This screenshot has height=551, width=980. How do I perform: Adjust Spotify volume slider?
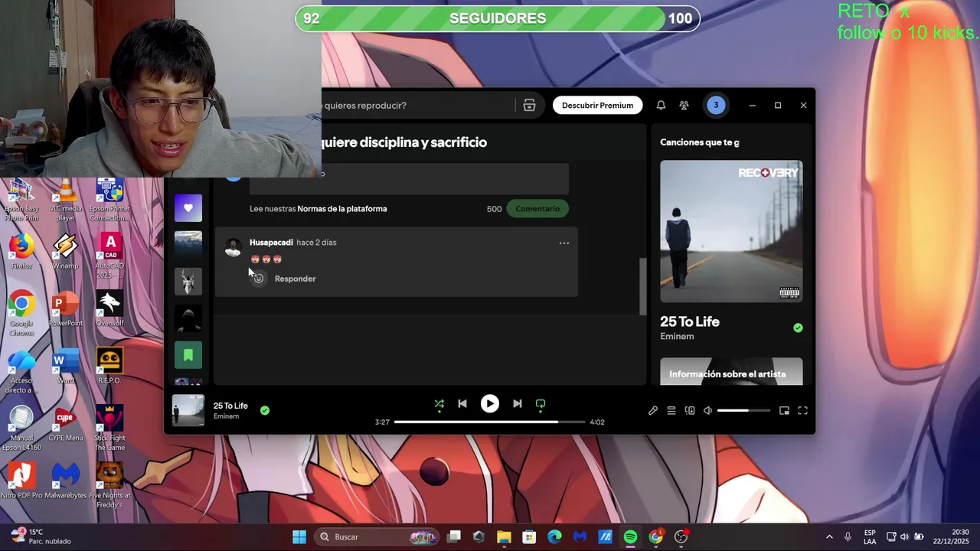point(743,411)
